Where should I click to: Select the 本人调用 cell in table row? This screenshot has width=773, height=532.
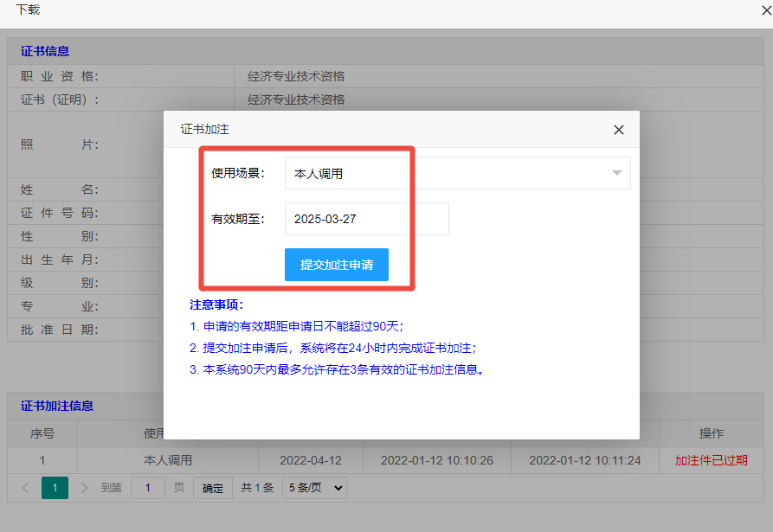pos(168,460)
